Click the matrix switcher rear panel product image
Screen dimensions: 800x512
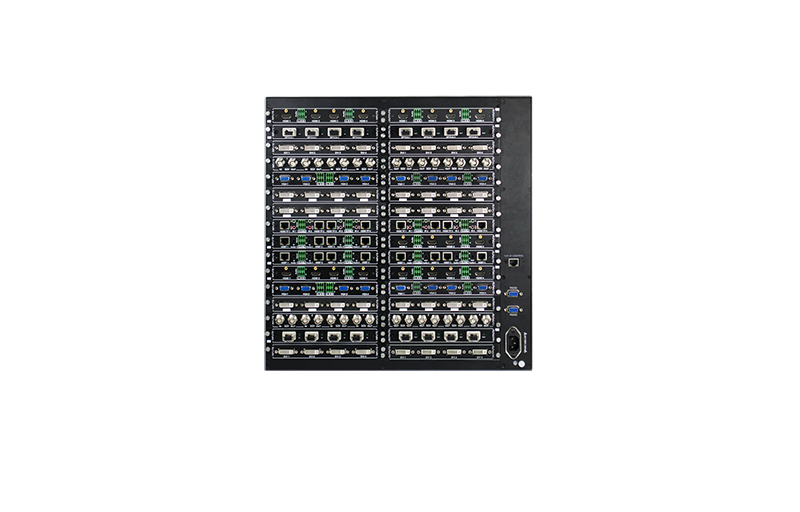pyautogui.click(x=398, y=233)
